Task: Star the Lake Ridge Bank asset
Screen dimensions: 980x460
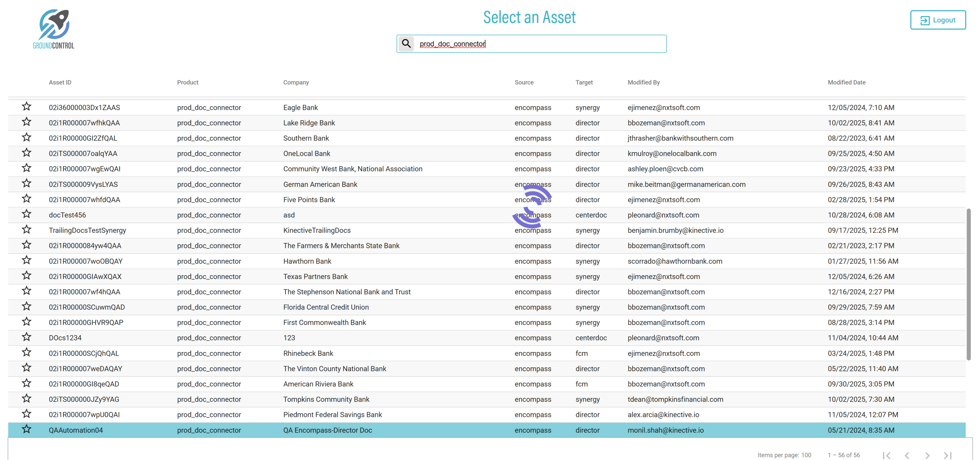Action: tap(26, 122)
